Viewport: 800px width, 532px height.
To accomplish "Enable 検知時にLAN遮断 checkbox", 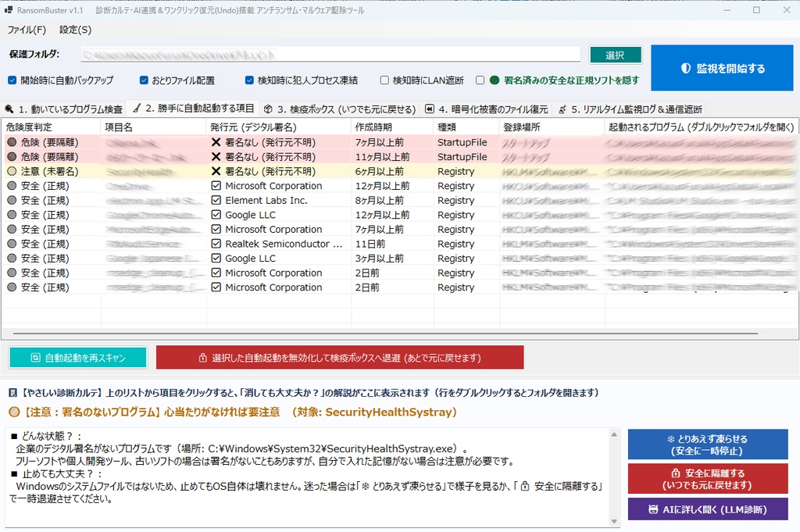I will pyautogui.click(x=384, y=80).
